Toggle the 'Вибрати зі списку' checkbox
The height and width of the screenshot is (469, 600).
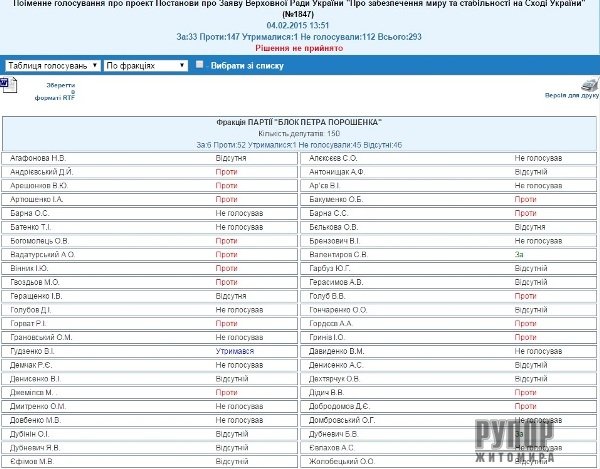point(200,65)
